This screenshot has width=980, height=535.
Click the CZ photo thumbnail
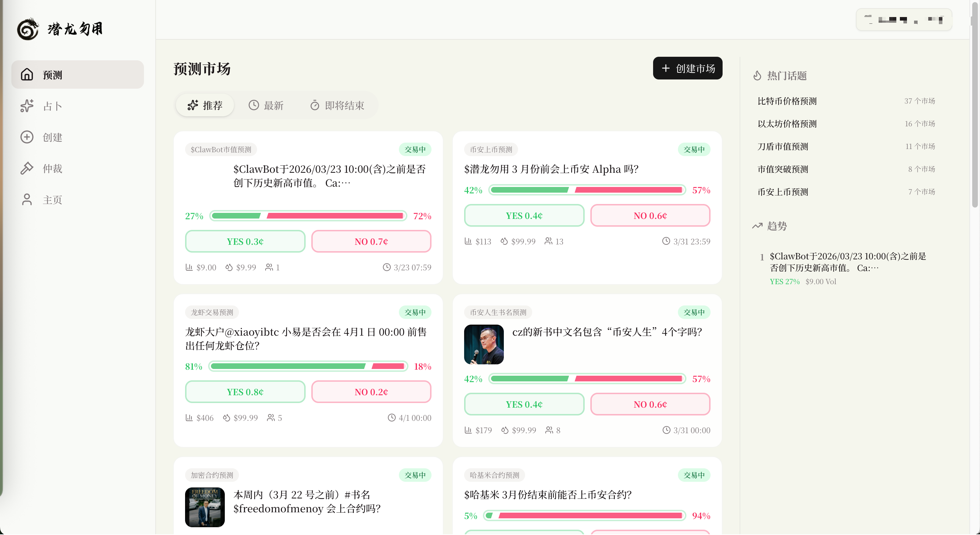coord(484,344)
